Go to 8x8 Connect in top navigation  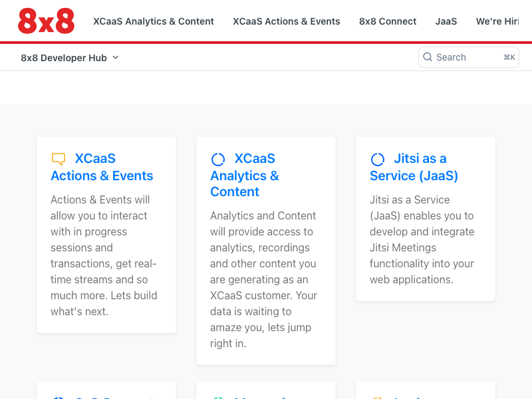pyautogui.click(x=388, y=21)
